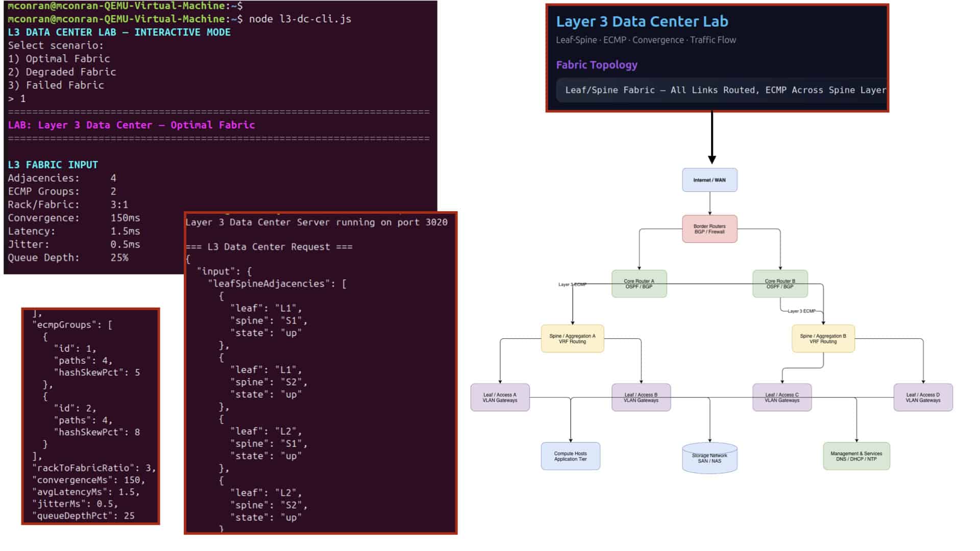Click the Leaf / Access B node
The height and width of the screenshot is (551, 980).
tap(641, 397)
